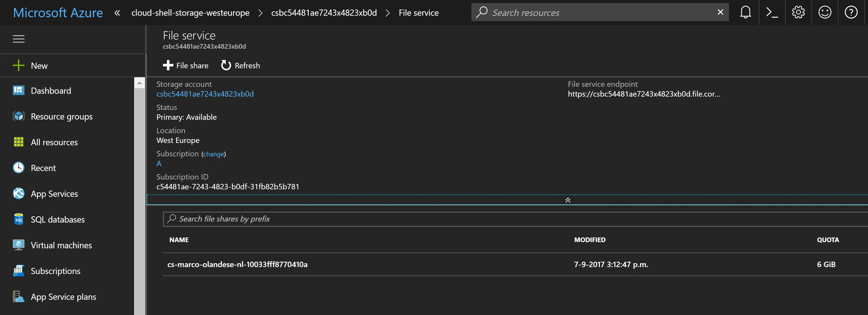Go to csbc54481ae7243x4823xb0d breadcrumb
Viewport: 868px width, 315px height.
coord(324,13)
